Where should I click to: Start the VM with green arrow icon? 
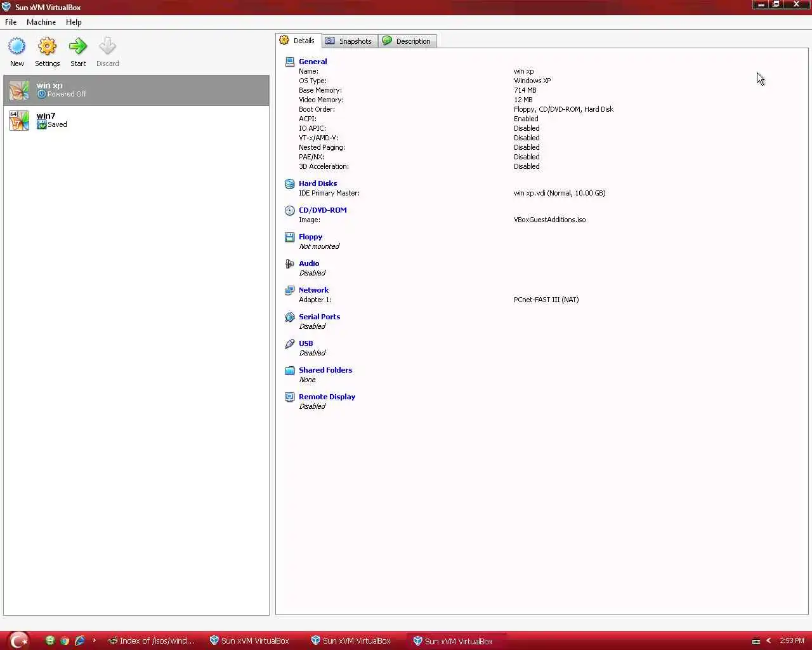point(78,46)
